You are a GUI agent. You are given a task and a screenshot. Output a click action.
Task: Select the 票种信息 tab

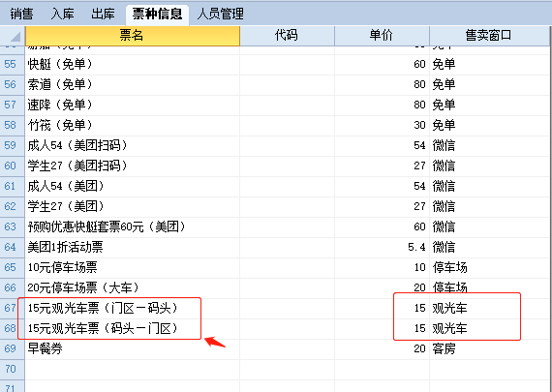point(157,15)
